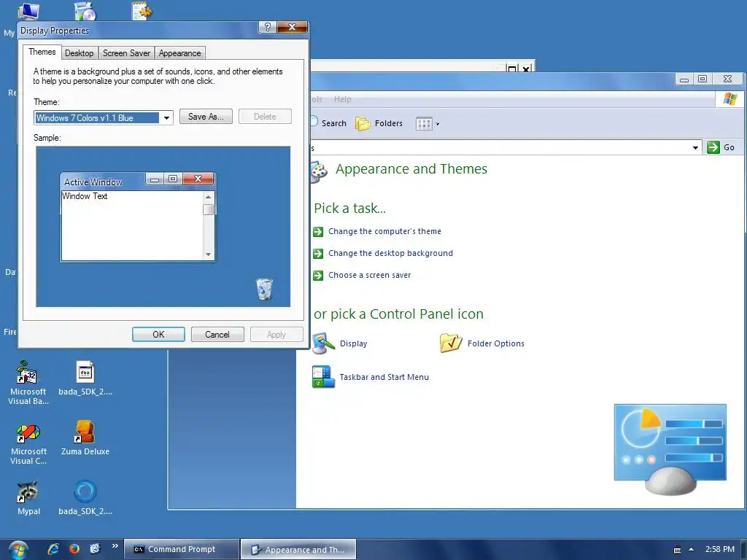Switch to Command Prompt taskbar button
Screen dimensions: 747x560
(182, 549)
